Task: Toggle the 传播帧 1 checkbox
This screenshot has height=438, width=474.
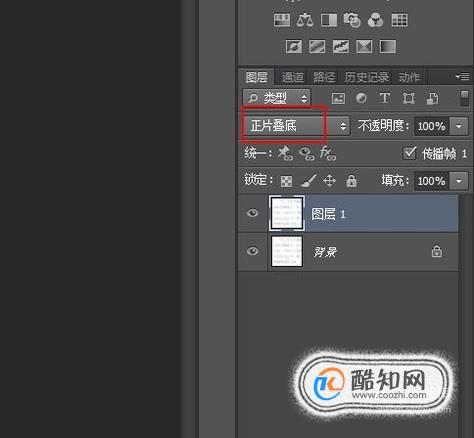Action: point(409,153)
